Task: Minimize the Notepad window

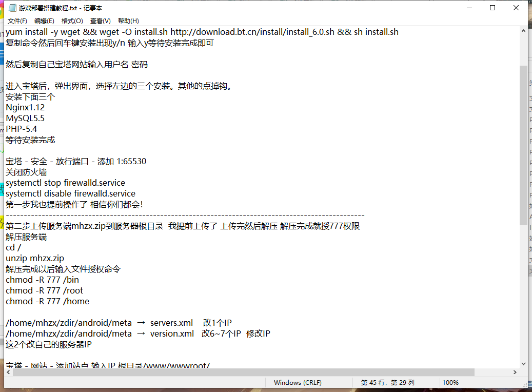Action: (469, 8)
